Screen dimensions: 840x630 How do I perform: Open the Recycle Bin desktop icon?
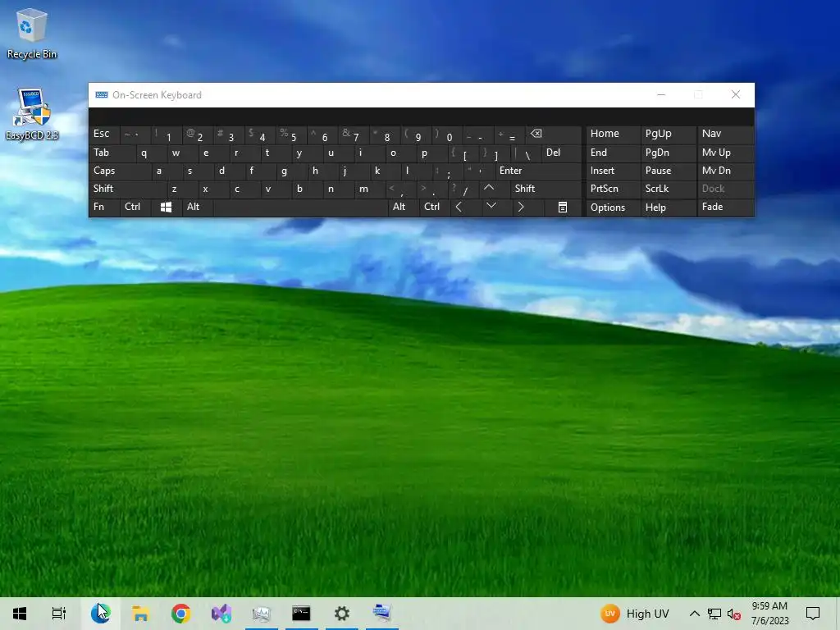click(x=32, y=33)
